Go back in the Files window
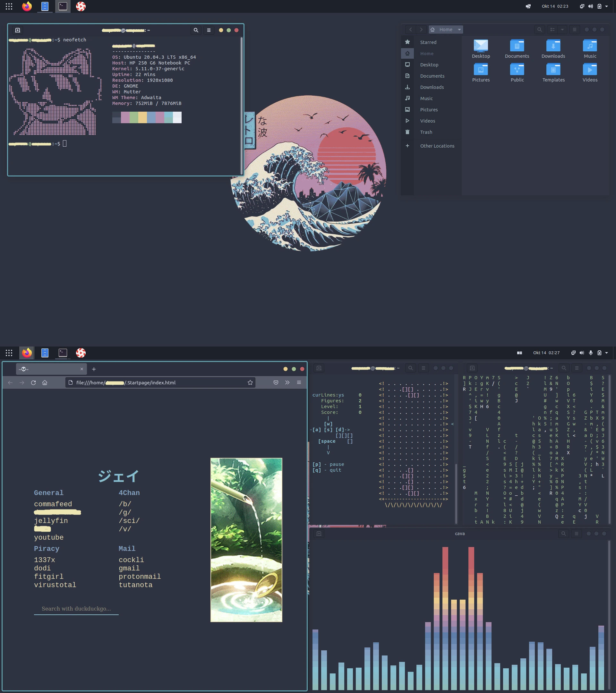This screenshot has width=616, height=693. 411,30
